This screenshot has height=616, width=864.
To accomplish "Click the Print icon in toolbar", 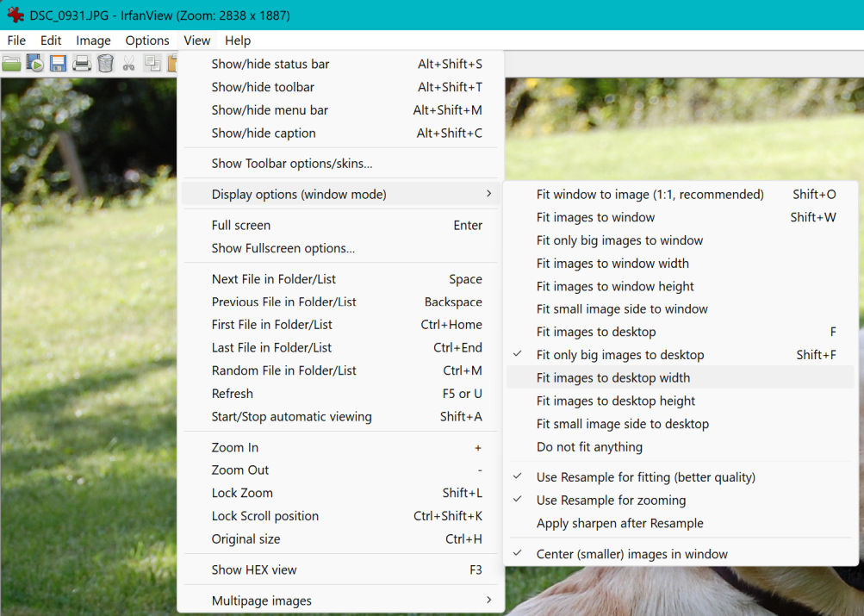I will pyautogui.click(x=82, y=63).
